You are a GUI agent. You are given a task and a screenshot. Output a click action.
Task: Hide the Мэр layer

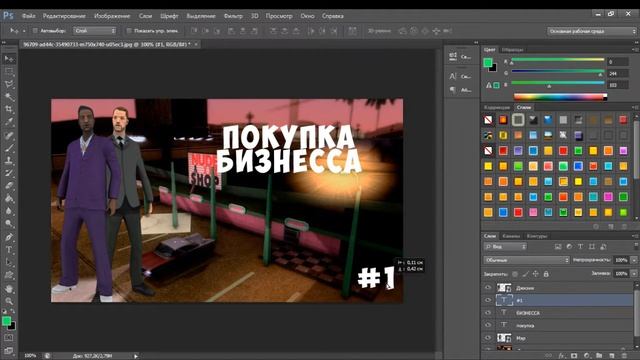(x=488, y=338)
